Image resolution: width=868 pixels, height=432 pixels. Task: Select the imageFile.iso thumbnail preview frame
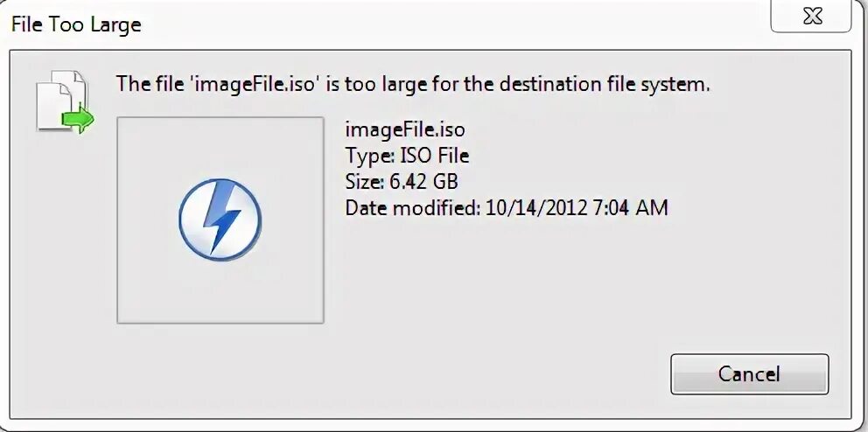click(x=220, y=220)
